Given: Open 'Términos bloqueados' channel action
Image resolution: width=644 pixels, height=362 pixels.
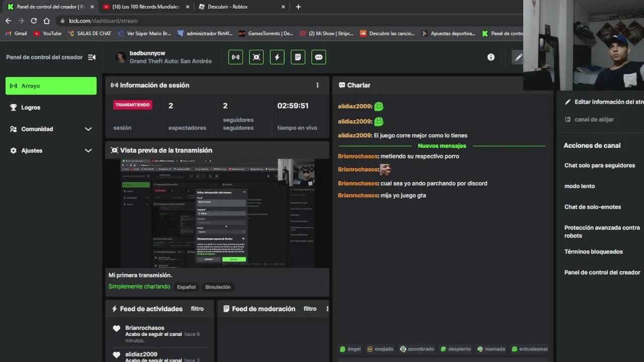Looking at the screenshot, I should coord(593,252).
